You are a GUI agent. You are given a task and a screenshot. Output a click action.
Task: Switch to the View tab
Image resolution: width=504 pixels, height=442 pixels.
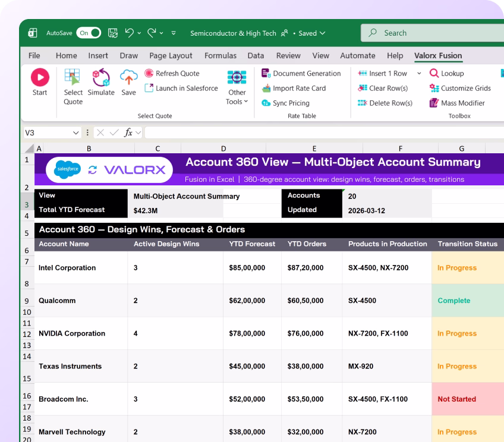point(321,56)
